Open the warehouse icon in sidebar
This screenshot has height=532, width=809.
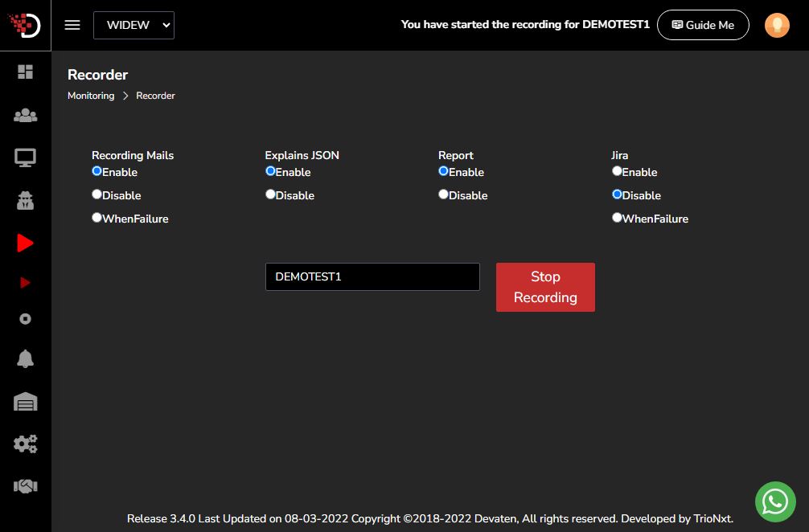[25, 402]
